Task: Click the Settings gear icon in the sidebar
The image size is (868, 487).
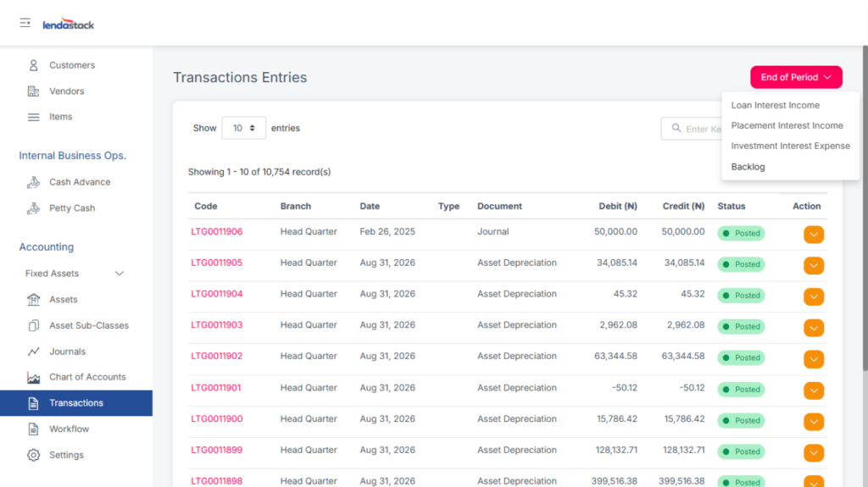Action: point(34,455)
